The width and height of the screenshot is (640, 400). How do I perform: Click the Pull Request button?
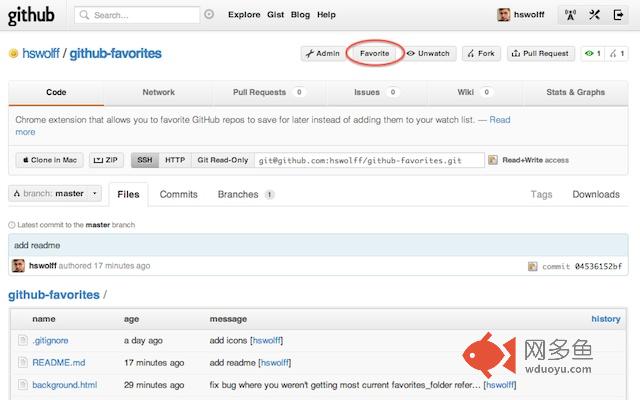pos(541,53)
